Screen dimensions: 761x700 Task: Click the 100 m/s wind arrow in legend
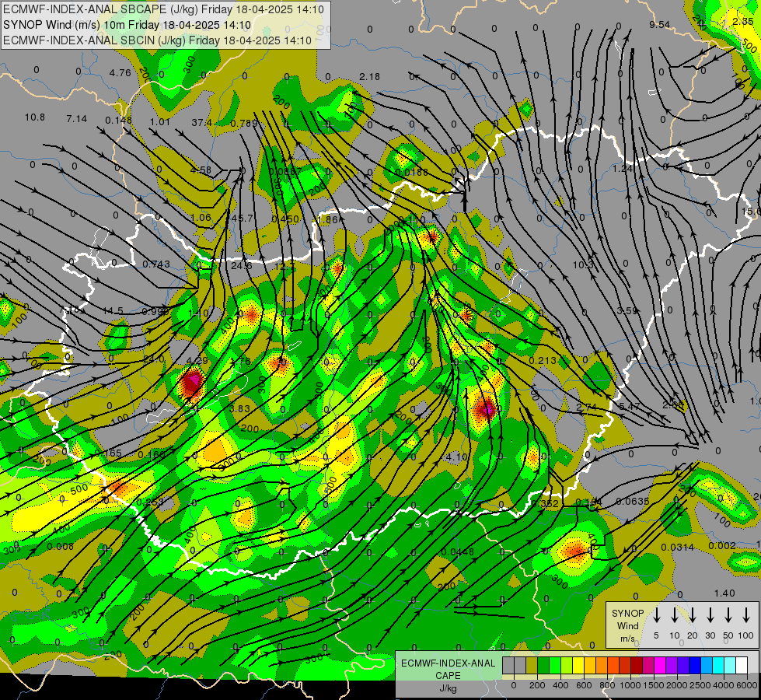(x=746, y=615)
